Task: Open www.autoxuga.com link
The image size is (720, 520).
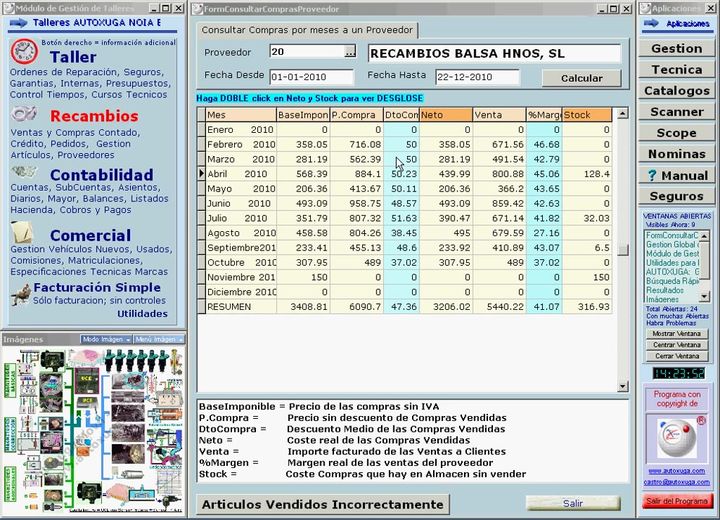Action: coord(676,471)
